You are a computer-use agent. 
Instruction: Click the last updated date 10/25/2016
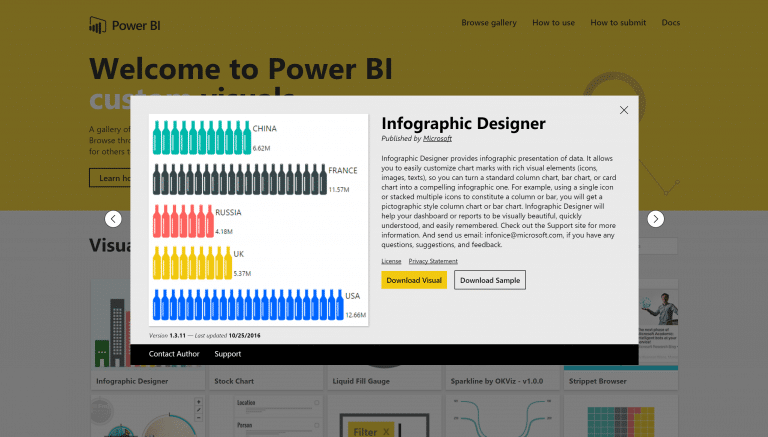[244, 336]
